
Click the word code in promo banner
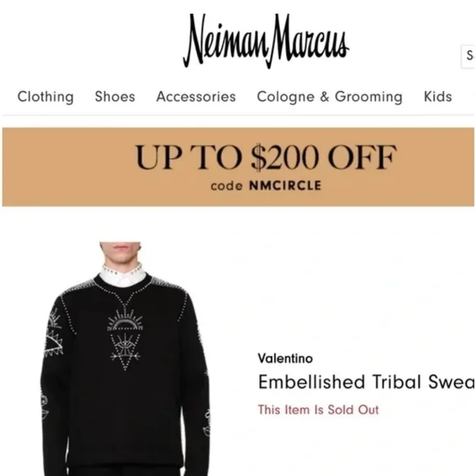[227, 185]
